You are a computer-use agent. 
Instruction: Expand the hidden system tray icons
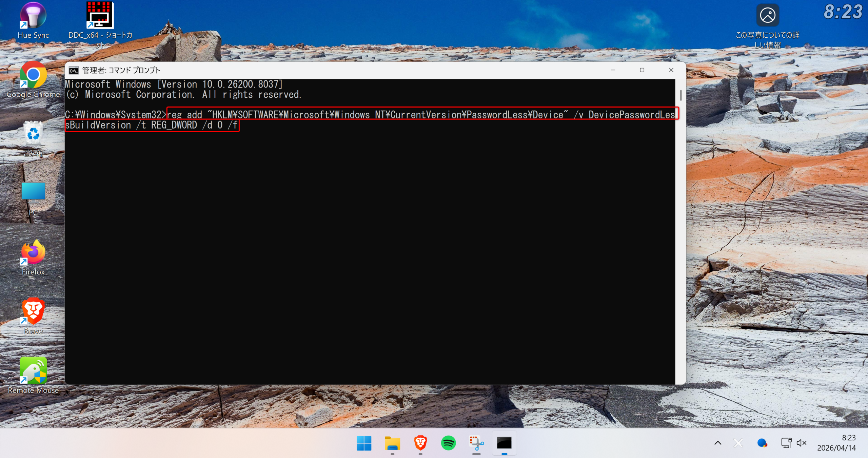(718, 443)
